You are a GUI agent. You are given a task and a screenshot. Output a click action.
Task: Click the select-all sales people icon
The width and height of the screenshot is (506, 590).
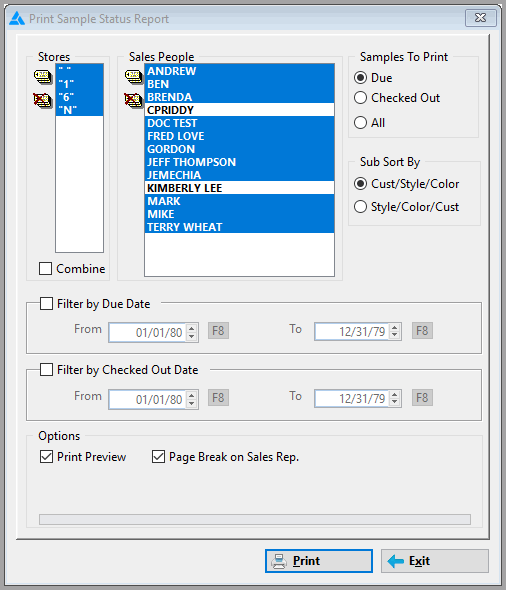pos(134,76)
